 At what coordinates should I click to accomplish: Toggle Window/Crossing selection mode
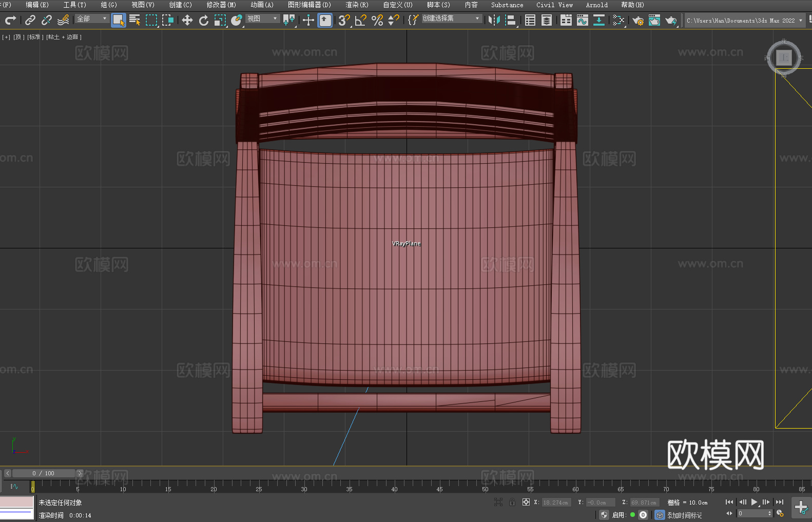click(x=168, y=20)
